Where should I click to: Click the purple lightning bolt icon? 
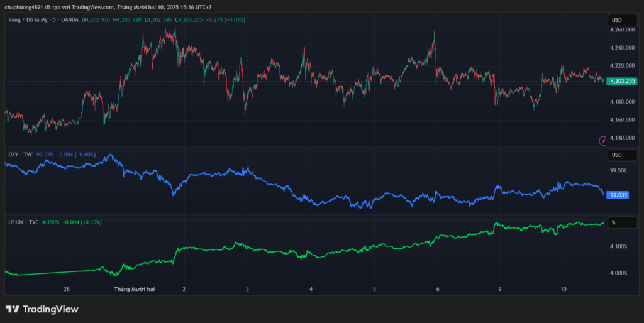click(603, 140)
